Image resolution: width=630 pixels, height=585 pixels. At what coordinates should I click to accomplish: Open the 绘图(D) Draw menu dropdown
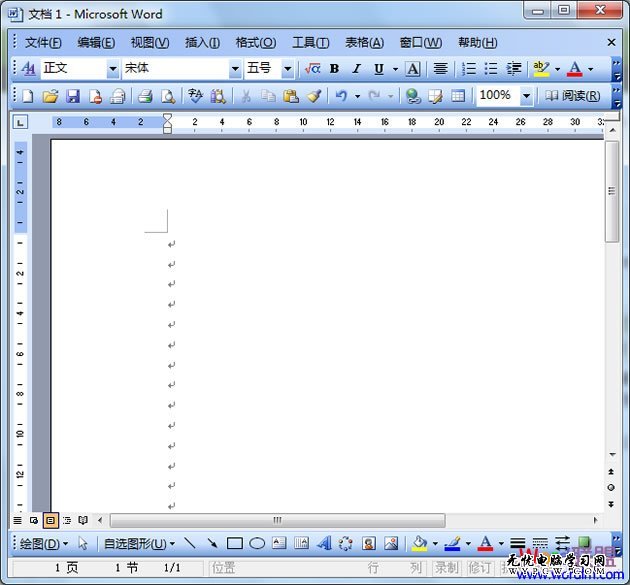[43, 544]
